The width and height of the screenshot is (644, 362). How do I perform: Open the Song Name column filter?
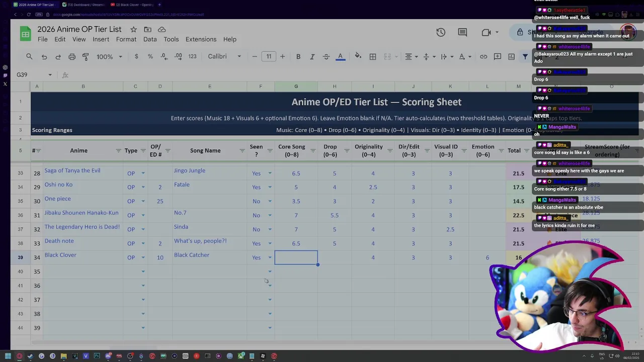242,151
